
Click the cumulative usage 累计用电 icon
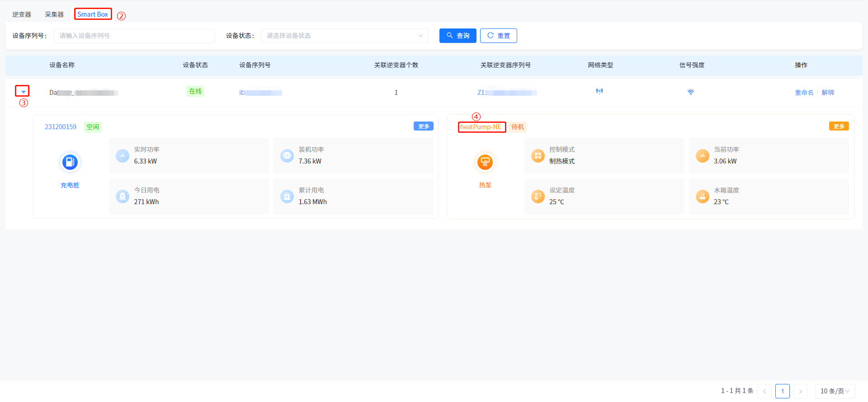coord(287,196)
